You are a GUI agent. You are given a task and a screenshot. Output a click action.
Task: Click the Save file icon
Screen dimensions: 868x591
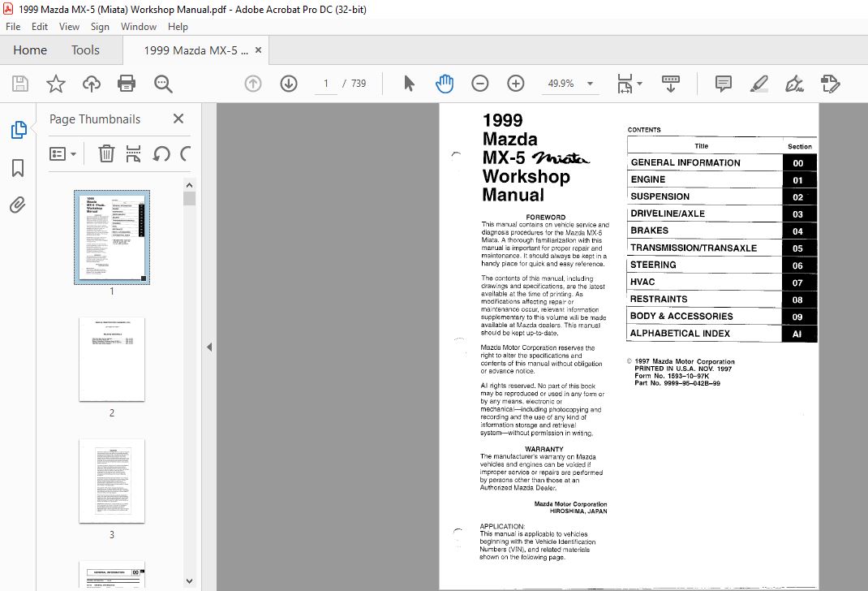pyautogui.click(x=20, y=84)
